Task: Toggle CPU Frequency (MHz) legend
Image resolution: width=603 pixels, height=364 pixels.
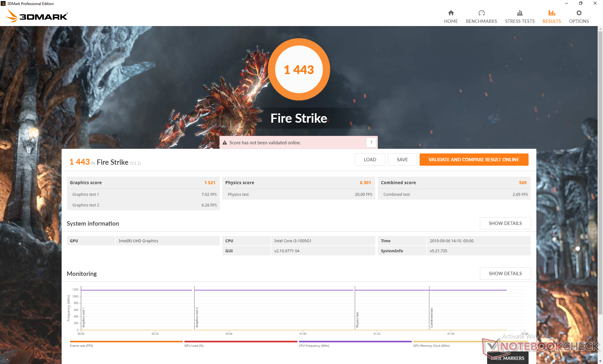Action: [x=314, y=345]
